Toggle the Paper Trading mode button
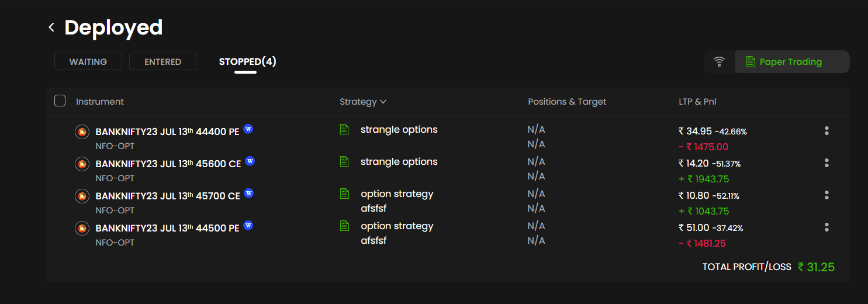The width and height of the screenshot is (868, 304). pos(791,61)
